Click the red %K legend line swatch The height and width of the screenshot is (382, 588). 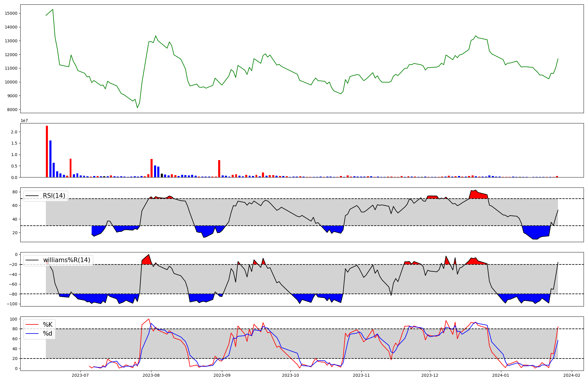pyautogui.click(x=32, y=325)
